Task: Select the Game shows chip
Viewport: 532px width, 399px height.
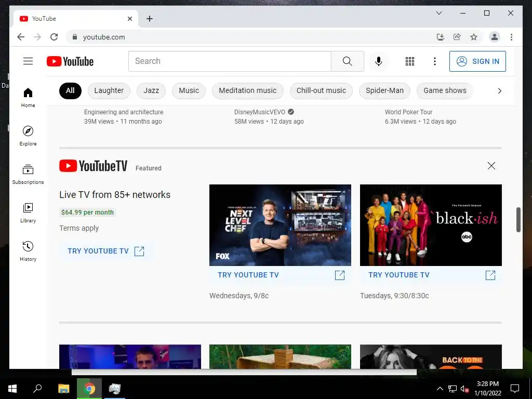Action: (445, 90)
